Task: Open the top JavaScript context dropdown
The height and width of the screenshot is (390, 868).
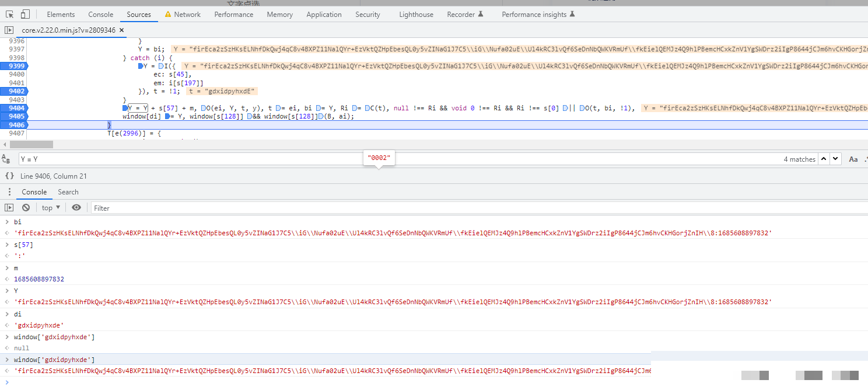Action: point(51,208)
